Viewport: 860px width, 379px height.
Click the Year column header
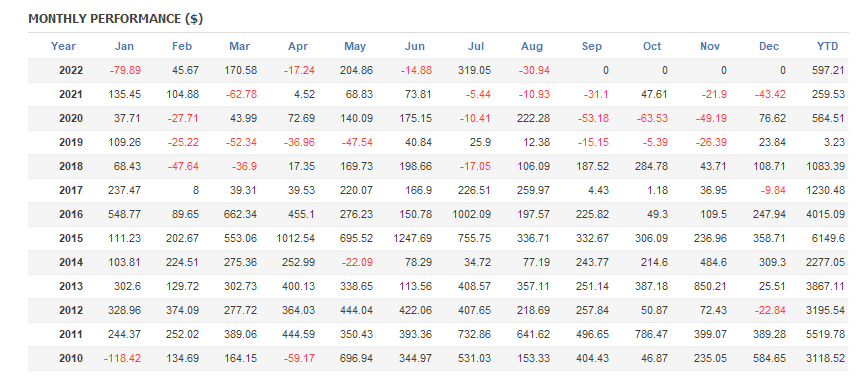coord(63,47)
